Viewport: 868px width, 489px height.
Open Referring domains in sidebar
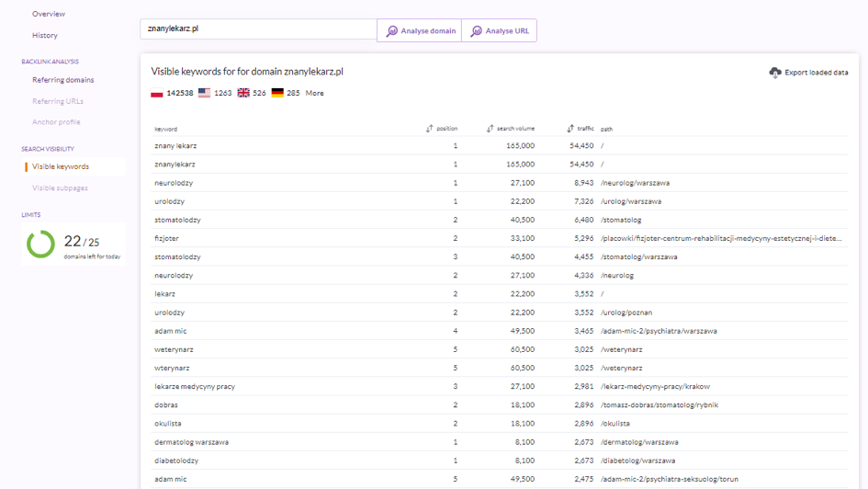(63, 80)
